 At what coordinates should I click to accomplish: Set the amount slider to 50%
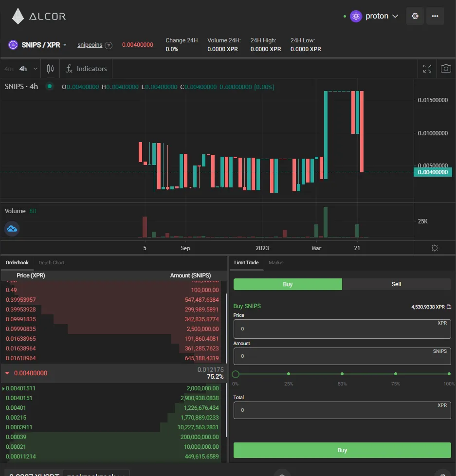tap(342, 374)
